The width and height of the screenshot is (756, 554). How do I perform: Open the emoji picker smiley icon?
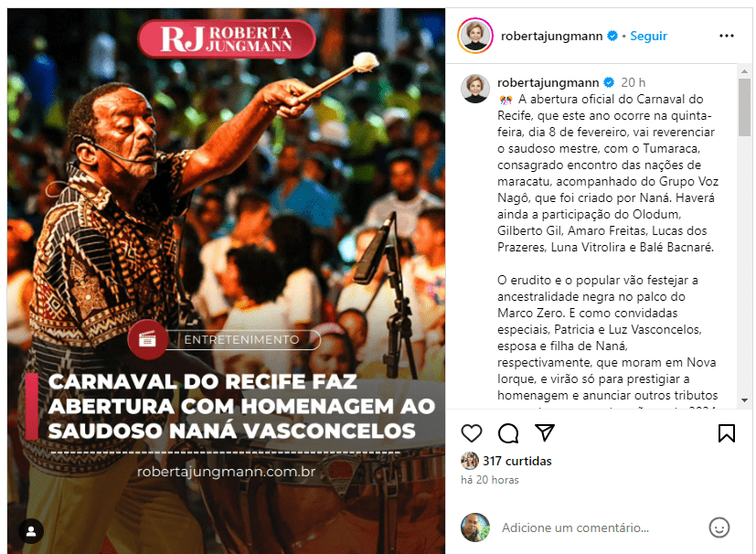pos(719,527)
